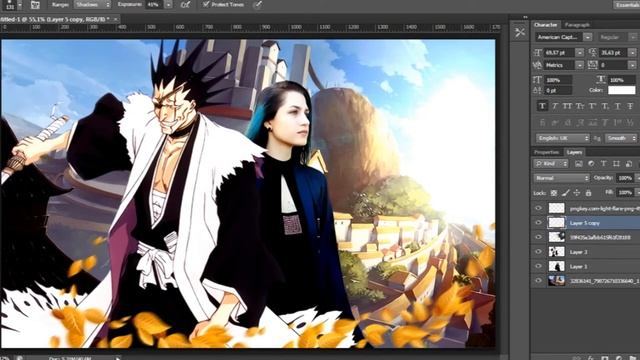Toggle the Faux Bold text style

pyautogui.click(x=542, y=106)
